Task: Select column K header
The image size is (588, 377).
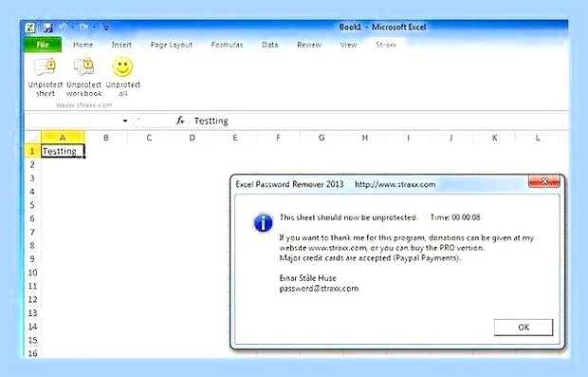Action: tap(494, 138)
